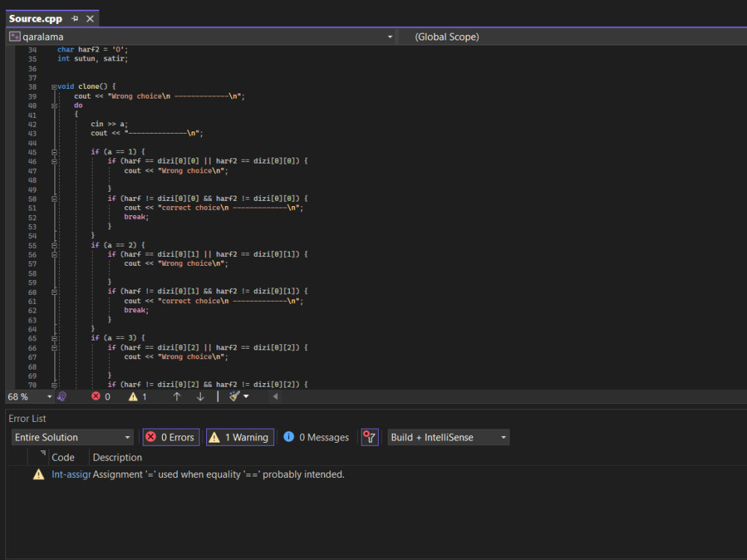Select the Assignment '=' warning description
The width and height of the screenshot is (747, 560).
[x=218, y=475]
